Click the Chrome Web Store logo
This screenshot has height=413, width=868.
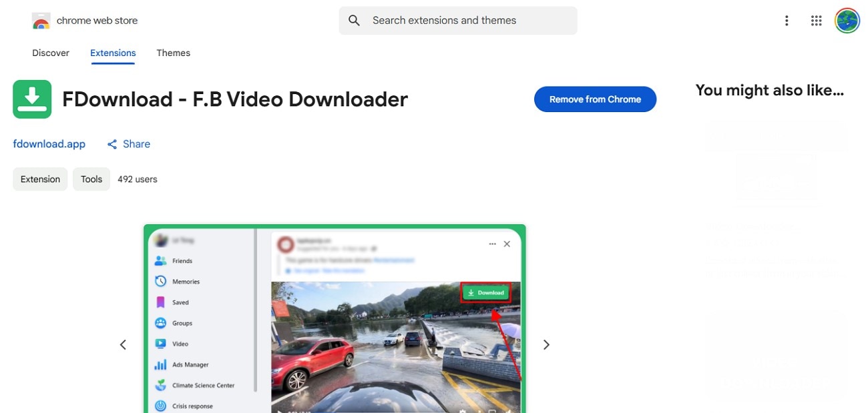(x=41, y=21)
